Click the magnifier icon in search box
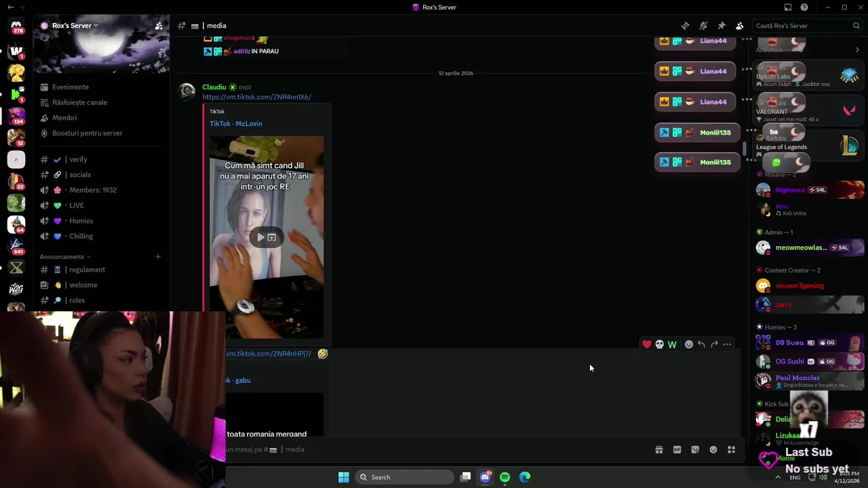This screenshot has height=488, width=868. click(x=856, y=26)
